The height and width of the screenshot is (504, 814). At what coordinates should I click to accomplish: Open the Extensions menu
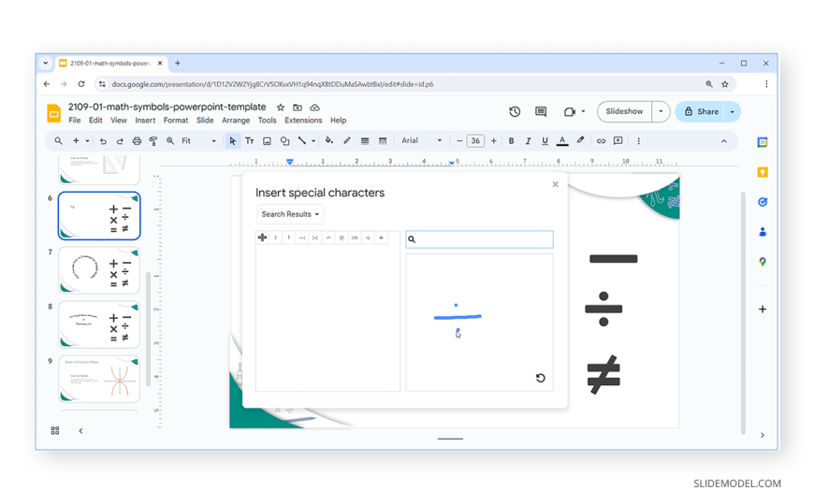[303, 121]
